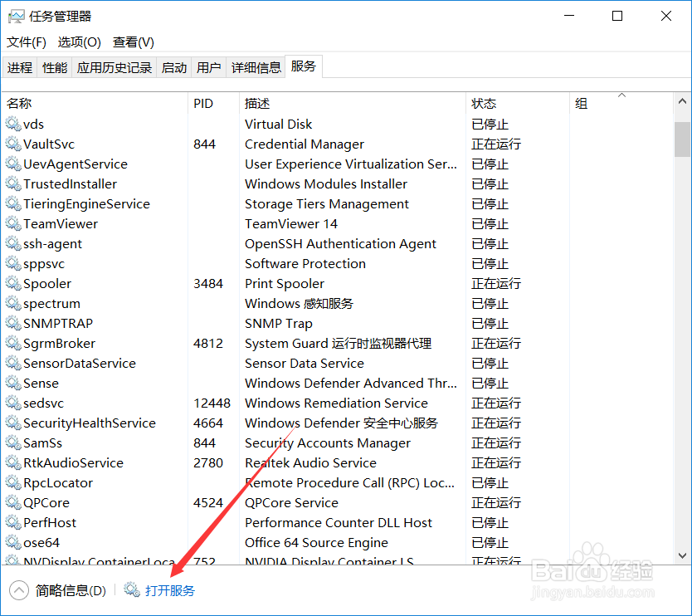Click the gear icon beside sppsvc
This screenshot has width=692, height=616.
13,264
